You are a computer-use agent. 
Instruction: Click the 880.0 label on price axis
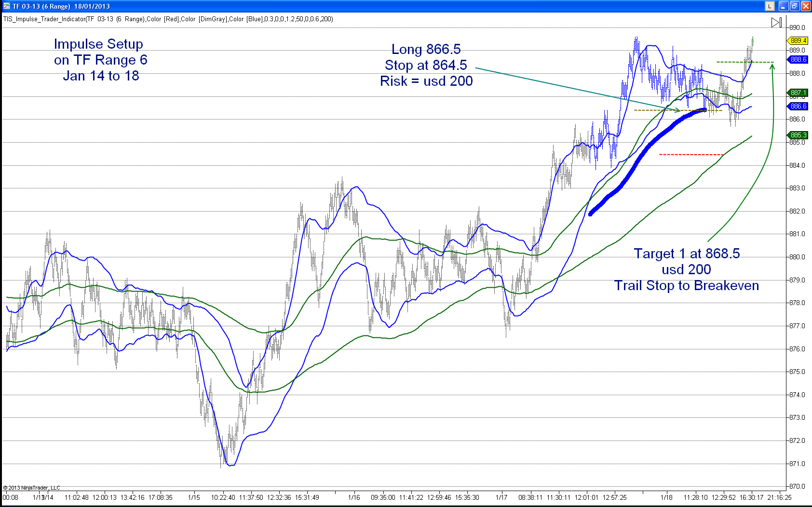797,257
